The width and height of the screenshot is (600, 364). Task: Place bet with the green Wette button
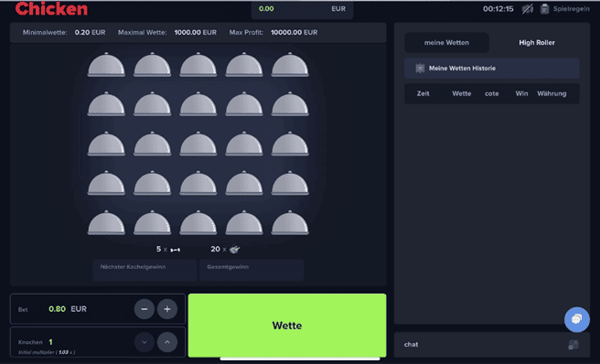click(x=287, y=326)
